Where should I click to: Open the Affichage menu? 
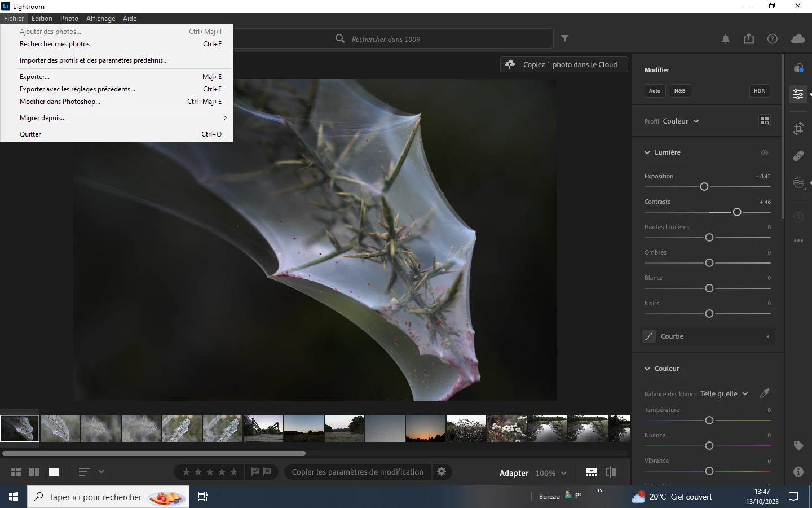pyautogui.click(x=100, y=19)
